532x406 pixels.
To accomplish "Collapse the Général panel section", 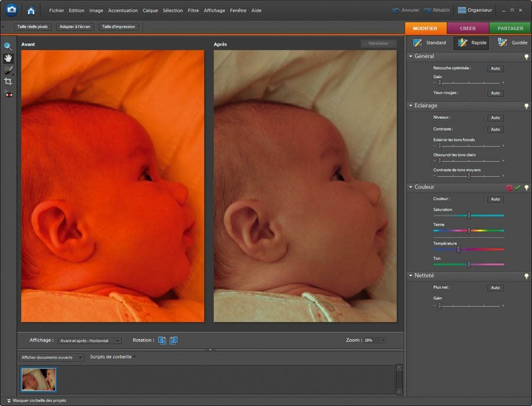I will coord(411,57).
